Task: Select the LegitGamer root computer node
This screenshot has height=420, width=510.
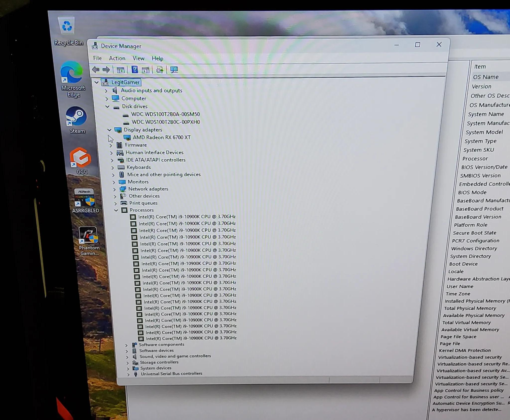Action: [x=125, y=82]
